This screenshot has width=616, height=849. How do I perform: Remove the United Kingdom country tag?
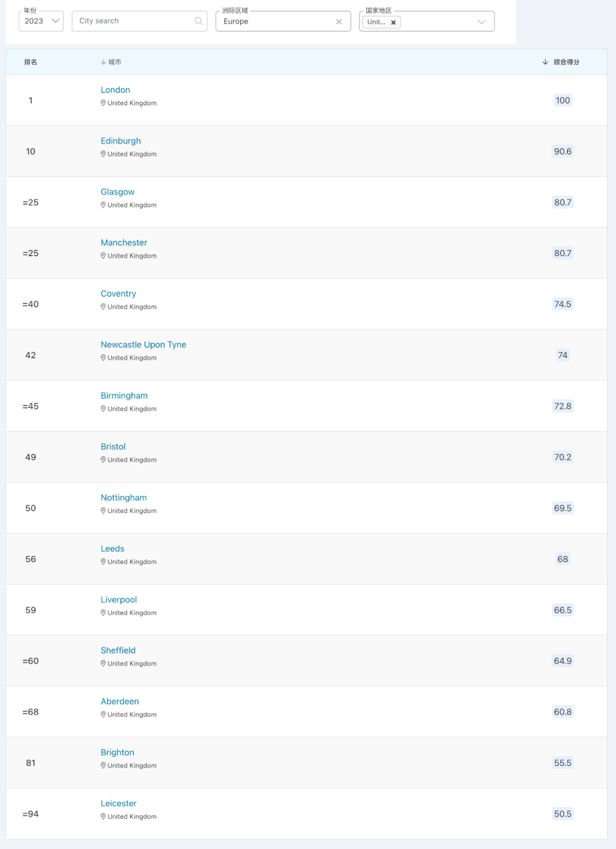(x=394, y=22)
